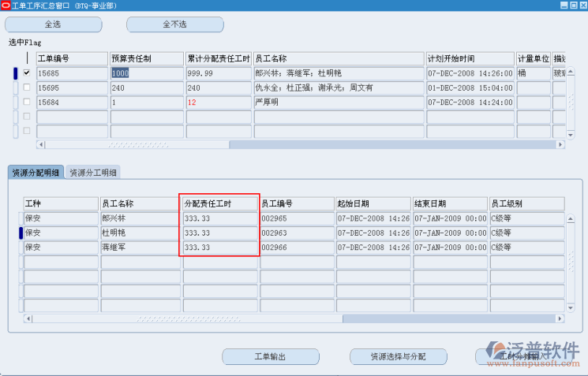Click right arrow of upper table horizontal scrollbar
Image resolution: width=588 pixels, height=376 pixels.
click(560, 144)
